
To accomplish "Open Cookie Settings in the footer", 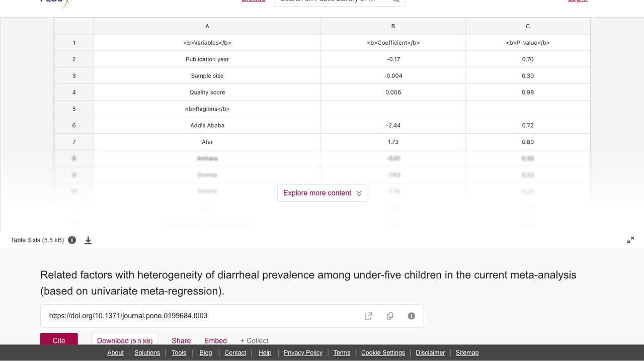I will coord(383,353).
